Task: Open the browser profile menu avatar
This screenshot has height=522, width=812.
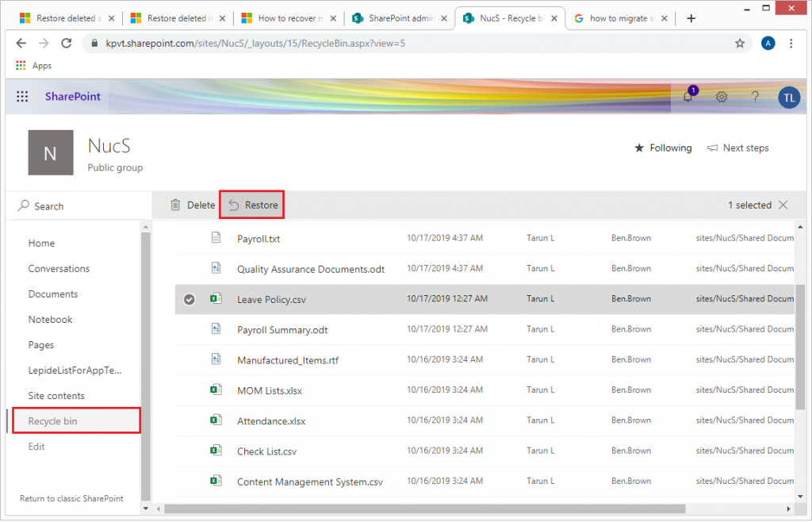Action: pos(768,43)
